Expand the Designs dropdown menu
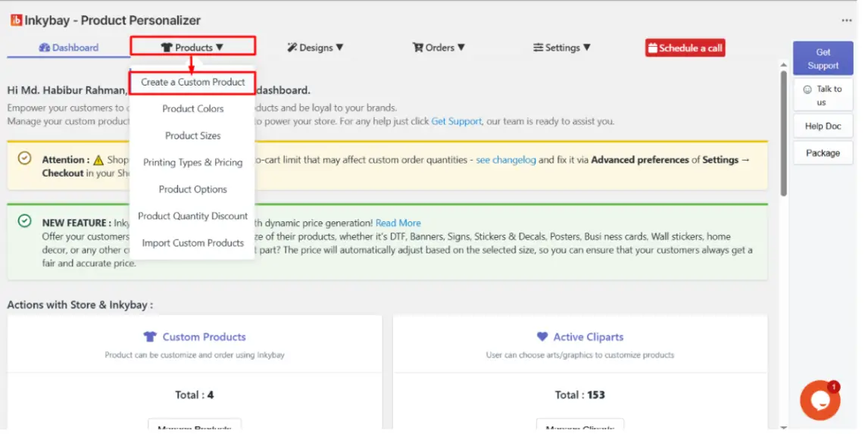This screenshot has width=868, height=434. [x=316, y=48]
